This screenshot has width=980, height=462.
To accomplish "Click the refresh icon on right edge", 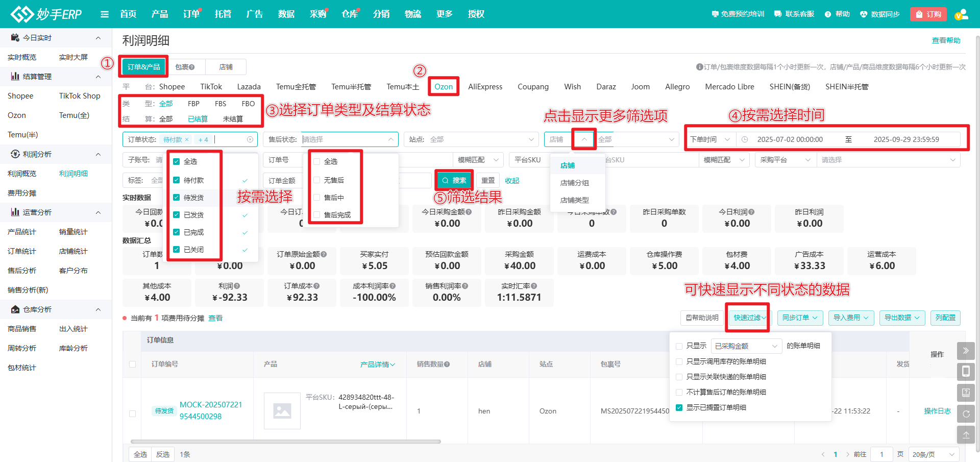I will tap(966, 414).
